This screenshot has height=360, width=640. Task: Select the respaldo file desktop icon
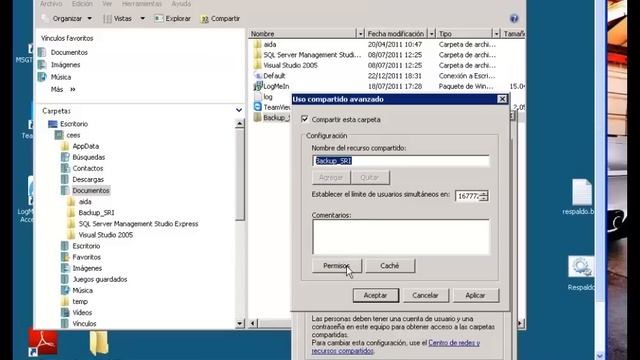tap(581, 197)
